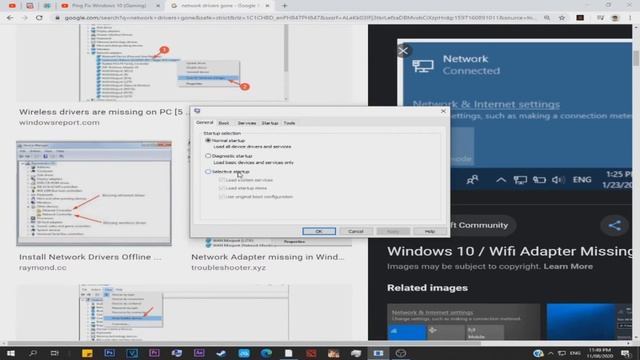Click Help in System Configuration dialog
Screen dimensions: 640x360
[430, 231]
